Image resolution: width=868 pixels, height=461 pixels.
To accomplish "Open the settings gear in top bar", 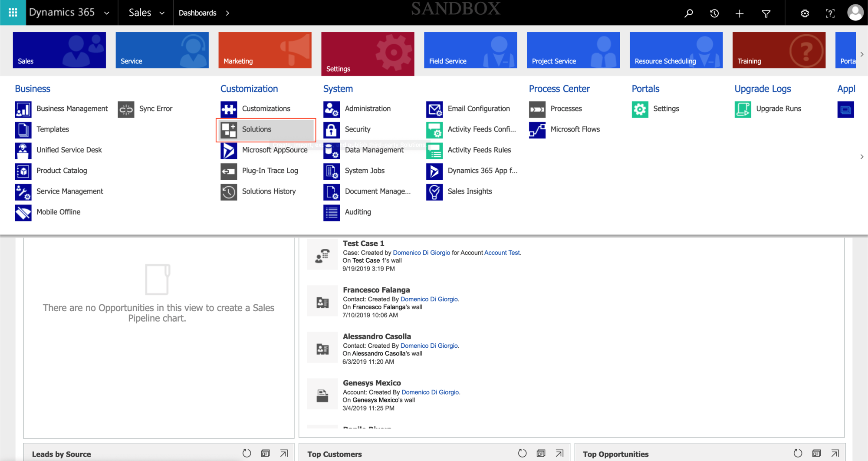I will tap(805, 13).
